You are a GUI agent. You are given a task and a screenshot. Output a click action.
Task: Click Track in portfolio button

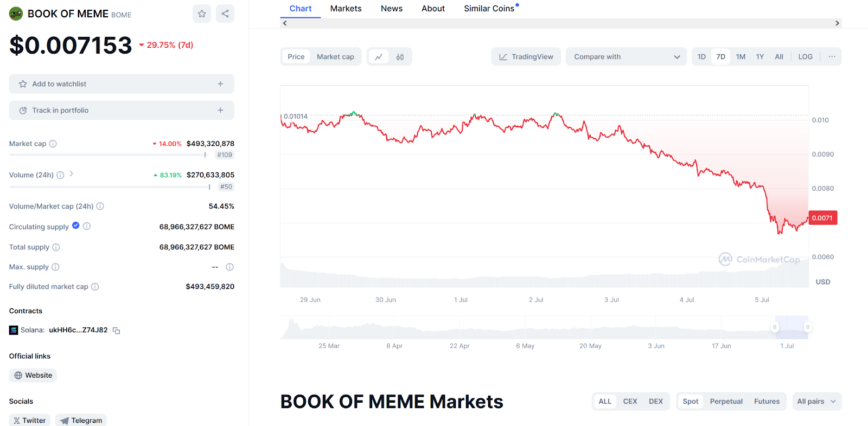coord(122,111)
